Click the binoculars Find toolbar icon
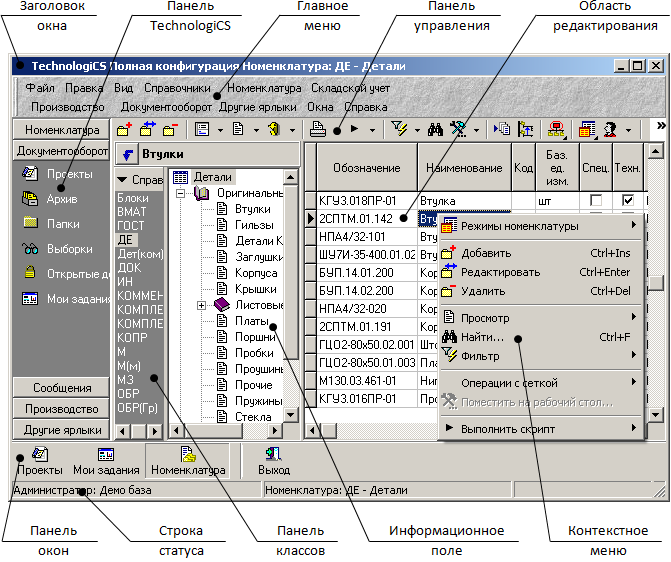Viewport: 671px width, 562px height. point(435,129)
